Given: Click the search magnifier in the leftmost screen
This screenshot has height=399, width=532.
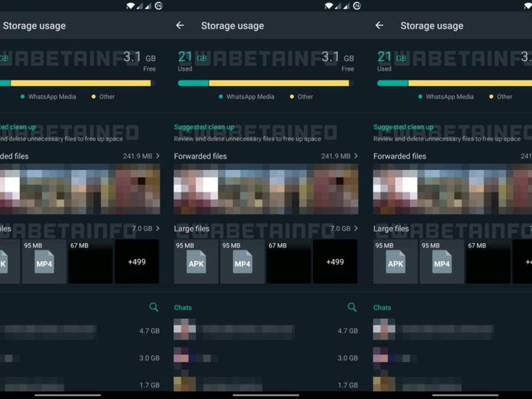Looking at the screenshot, I should tap(154, 307).
